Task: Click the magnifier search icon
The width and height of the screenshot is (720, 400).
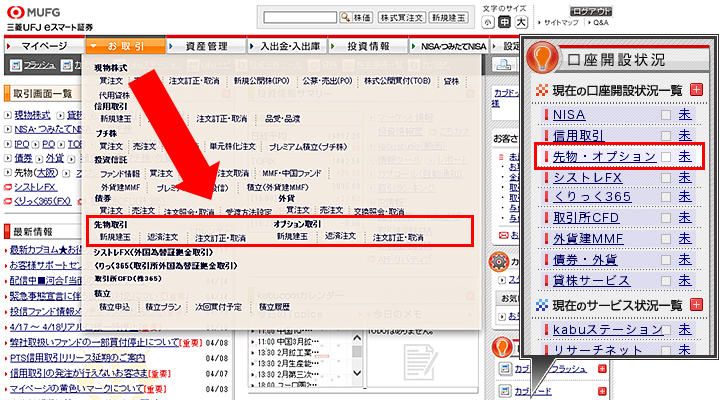Action: coord(344,17)
